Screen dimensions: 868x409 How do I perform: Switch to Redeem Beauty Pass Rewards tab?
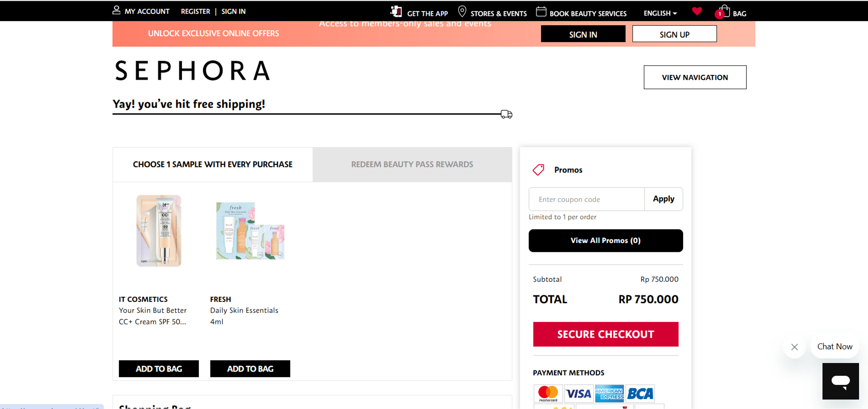[x=412, y=165]
